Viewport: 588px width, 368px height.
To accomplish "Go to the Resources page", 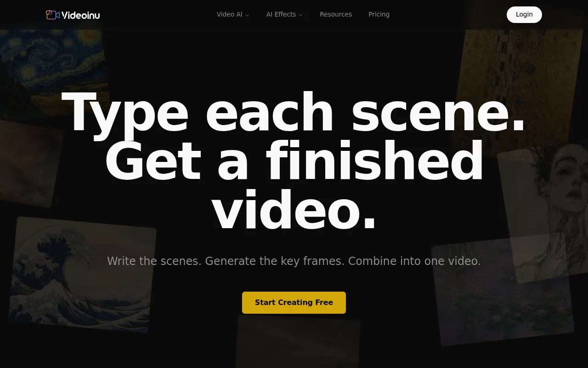I will pyautogui.click(x=336, y=14).
